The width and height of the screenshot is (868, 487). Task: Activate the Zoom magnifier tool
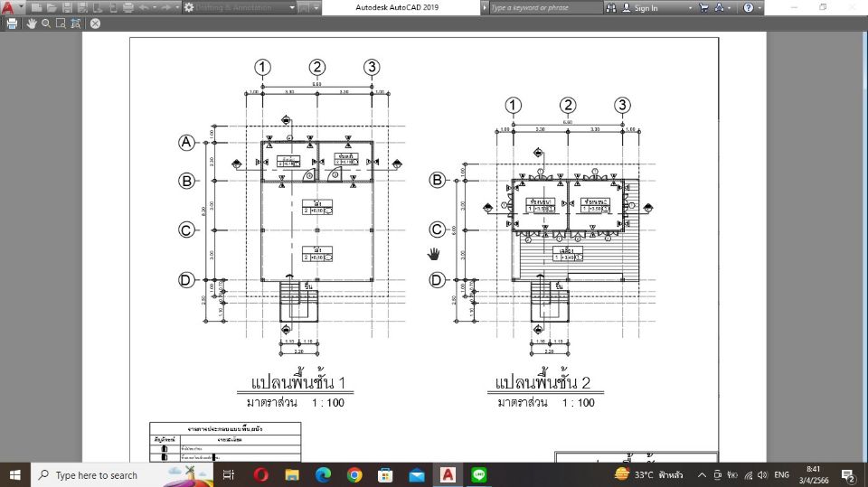coord(45,23)
